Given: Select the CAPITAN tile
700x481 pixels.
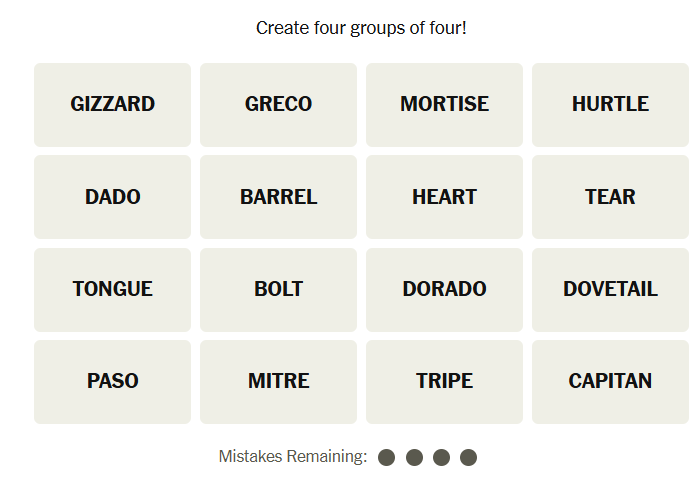Looking at the screenshot, I should click(x=610, y=381).
